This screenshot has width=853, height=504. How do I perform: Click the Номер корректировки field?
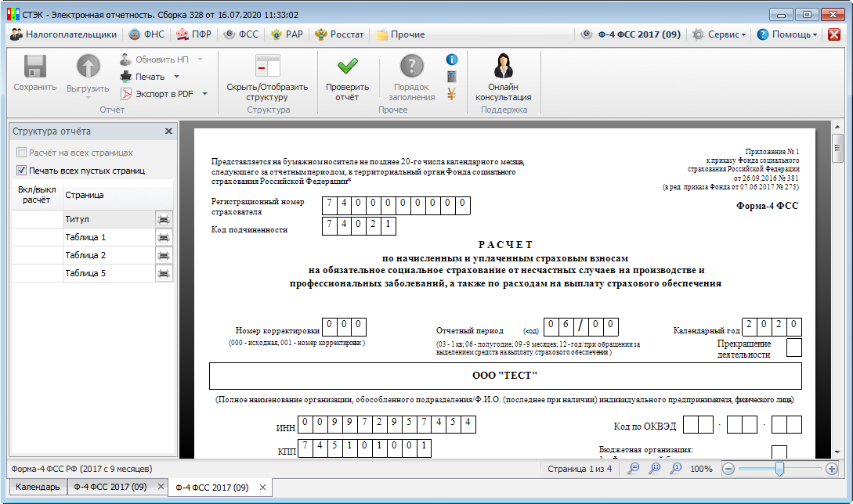click(x=344, y=327)
